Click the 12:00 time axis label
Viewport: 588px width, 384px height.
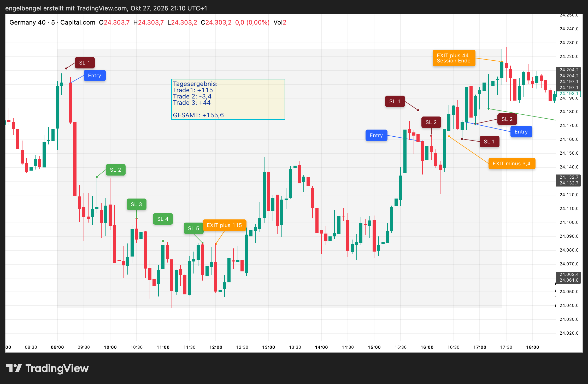coord(216,347)
